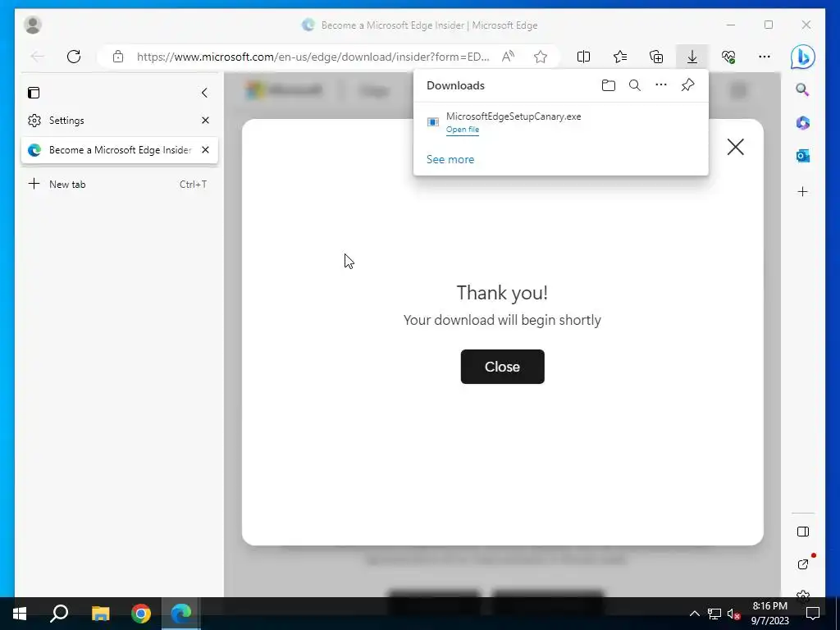Open Browser essentials heart icon
Image resolution: width=840 pixels, height=630 pixels.
tap(728, 57)
